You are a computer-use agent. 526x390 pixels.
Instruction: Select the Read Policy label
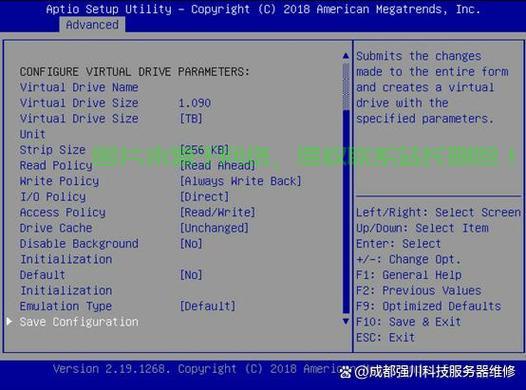(x=56, y=165)
